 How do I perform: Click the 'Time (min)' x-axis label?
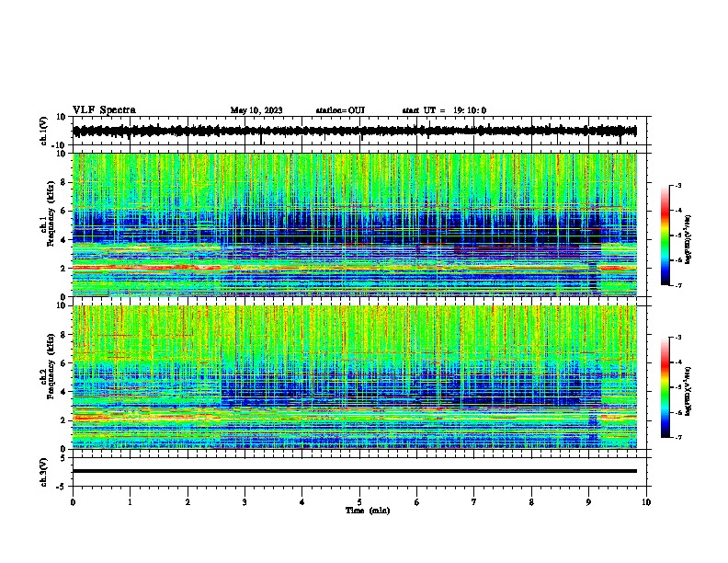[368, 511]
